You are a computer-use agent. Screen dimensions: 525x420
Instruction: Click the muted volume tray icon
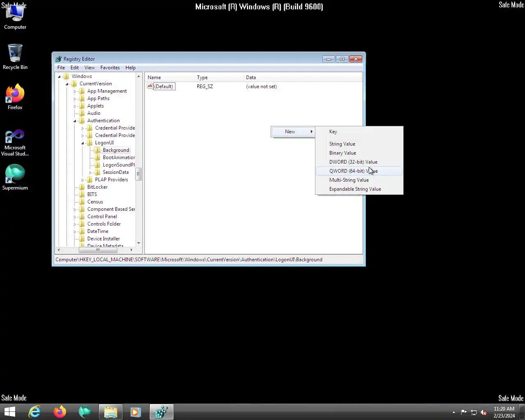click(484, 412)
